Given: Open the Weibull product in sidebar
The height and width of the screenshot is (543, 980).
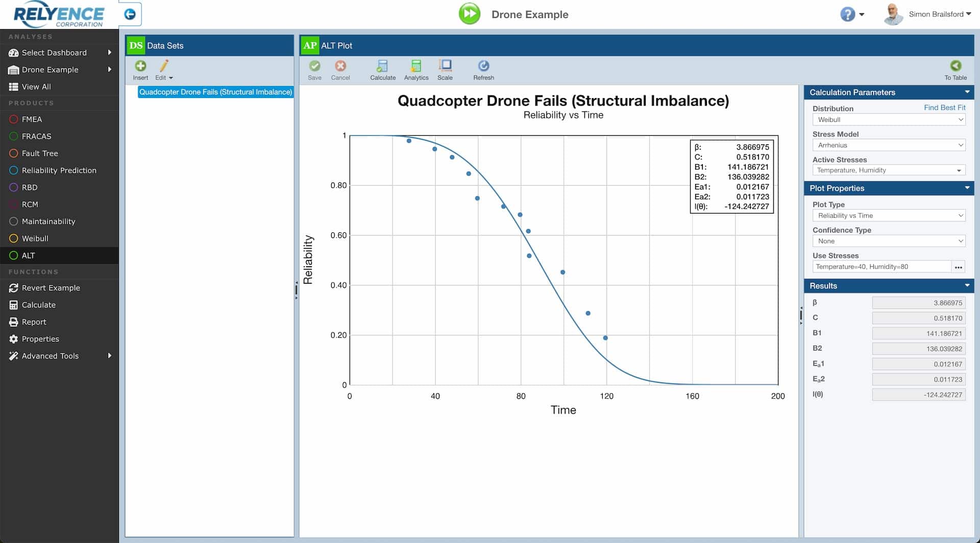Looking at the screenshot, I should pyautogui.click(x=35, y=239).
